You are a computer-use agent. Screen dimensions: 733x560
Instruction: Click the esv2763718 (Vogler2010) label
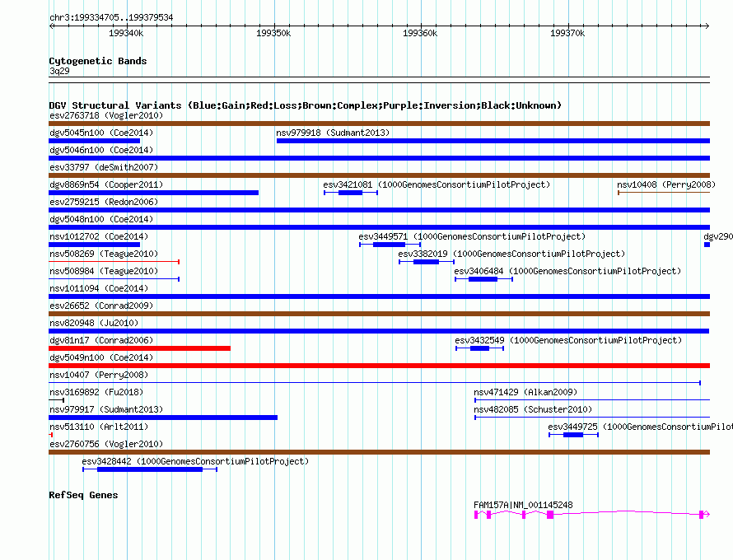(106, 115)
